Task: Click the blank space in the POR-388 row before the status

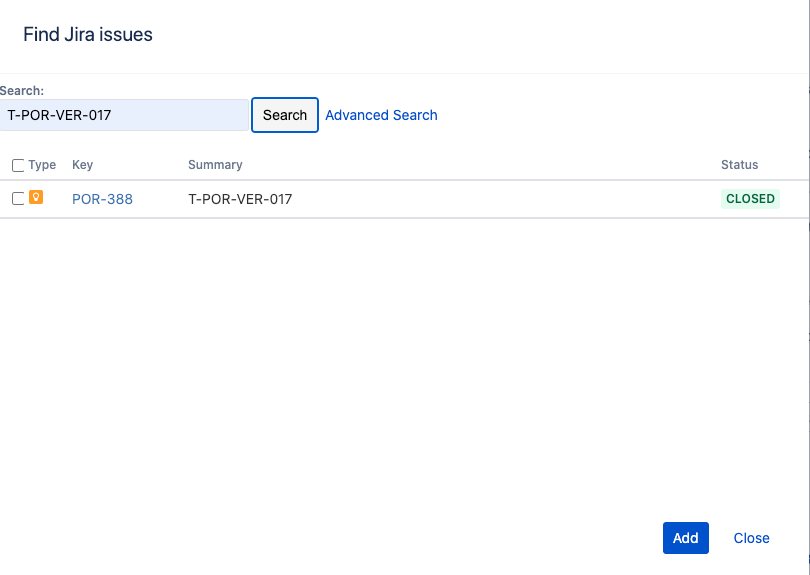Action: pyautogui.click(x=500, y=199)
